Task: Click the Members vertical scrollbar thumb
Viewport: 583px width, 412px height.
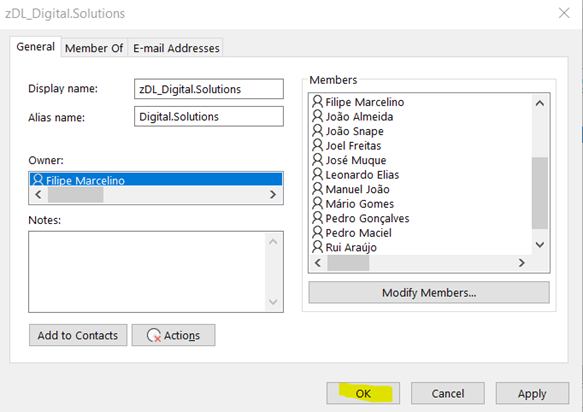Action: pos(540,193)
